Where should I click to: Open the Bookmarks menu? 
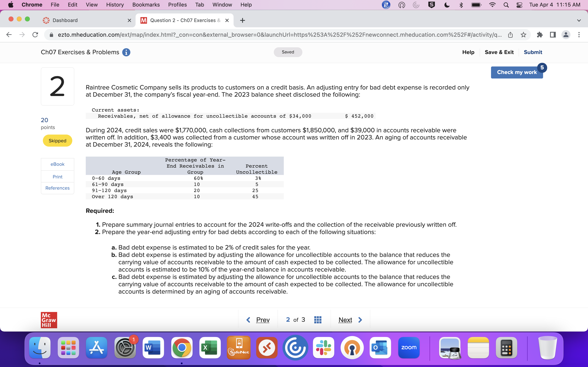click(146, 5)
